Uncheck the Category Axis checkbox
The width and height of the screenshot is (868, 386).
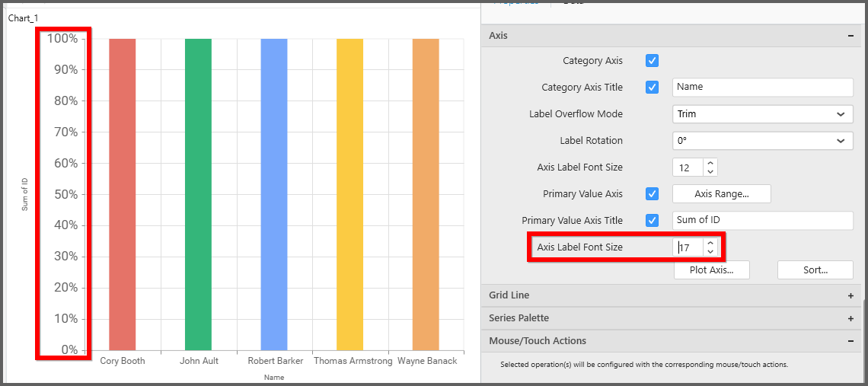[x=652, y=61]
